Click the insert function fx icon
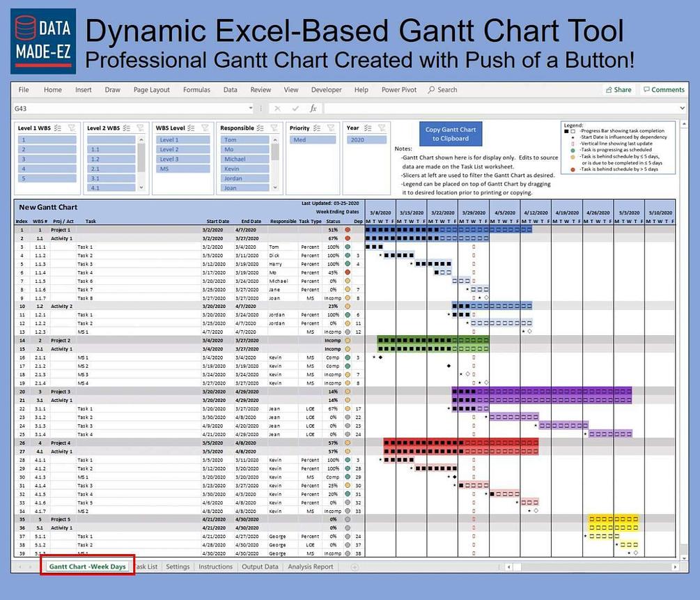Screen dimensions: 700x600 313,109
